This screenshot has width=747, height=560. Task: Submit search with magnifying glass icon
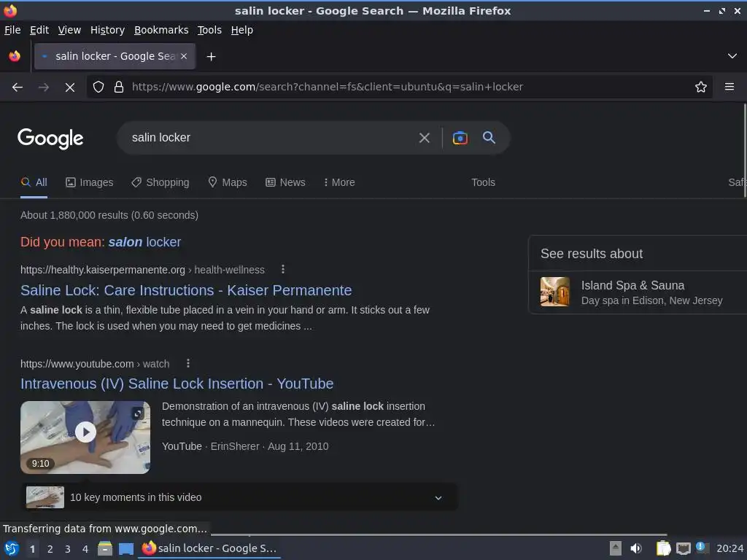point(489,138)
